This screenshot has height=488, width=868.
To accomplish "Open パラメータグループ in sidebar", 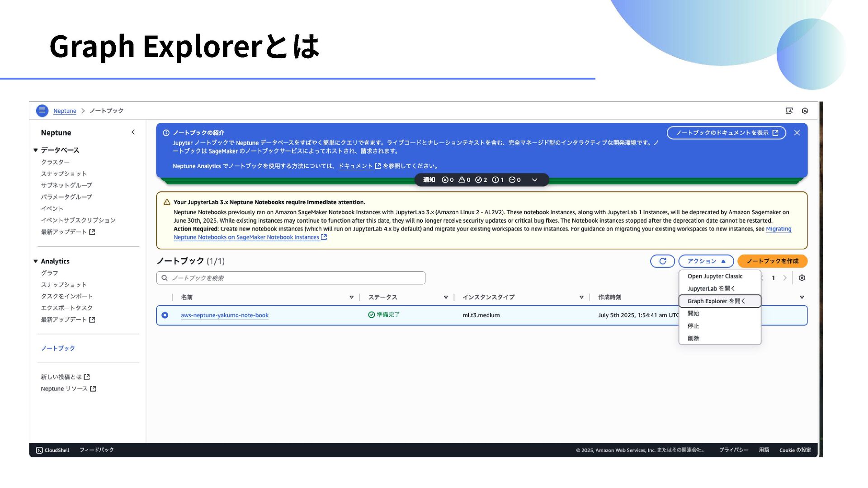I will click(66, 197).
